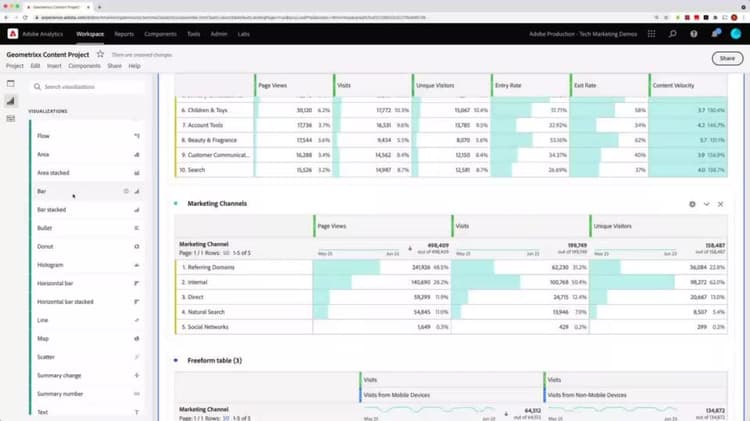Open the help question mark icon
The height and width of the screenshot is (421, 750).
[694, 34]
